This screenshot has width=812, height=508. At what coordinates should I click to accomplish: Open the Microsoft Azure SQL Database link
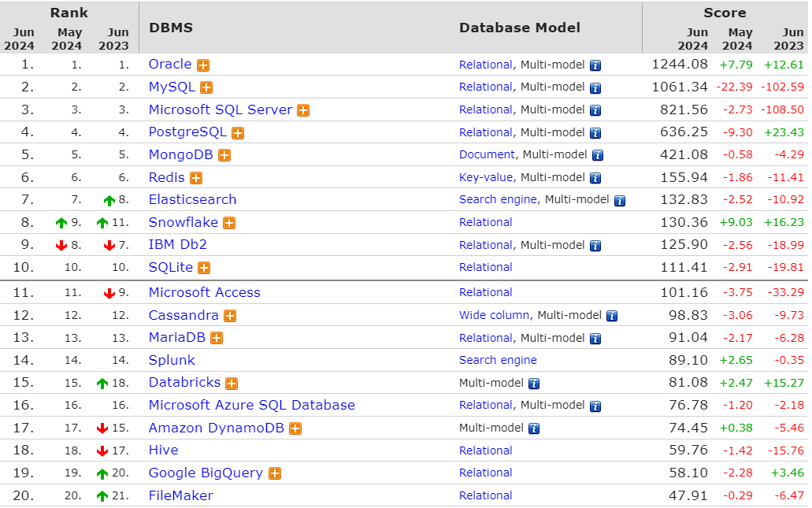[x=252, y=406]
